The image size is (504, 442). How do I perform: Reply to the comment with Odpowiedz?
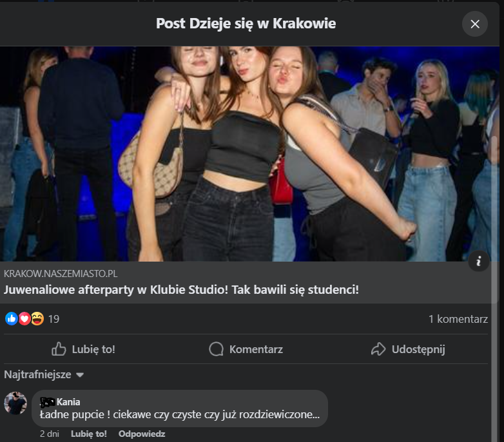point(142,434)
